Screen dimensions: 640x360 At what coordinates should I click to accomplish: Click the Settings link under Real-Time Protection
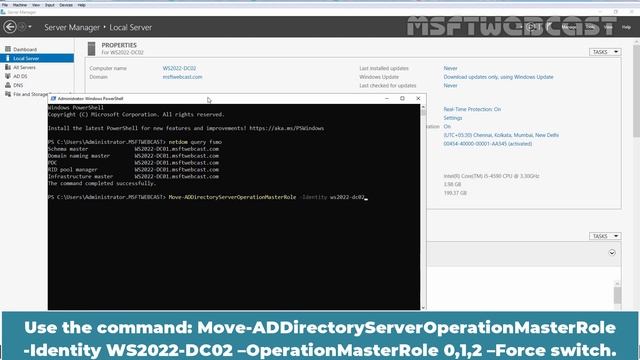pos(453,118)
